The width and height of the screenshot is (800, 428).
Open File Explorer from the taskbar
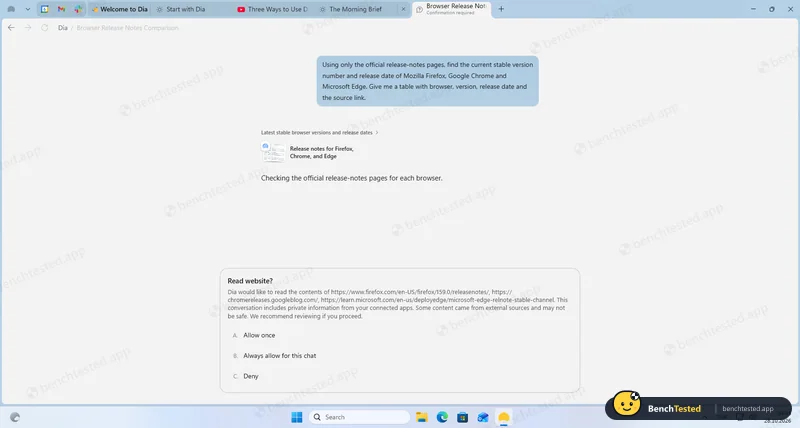421,417
